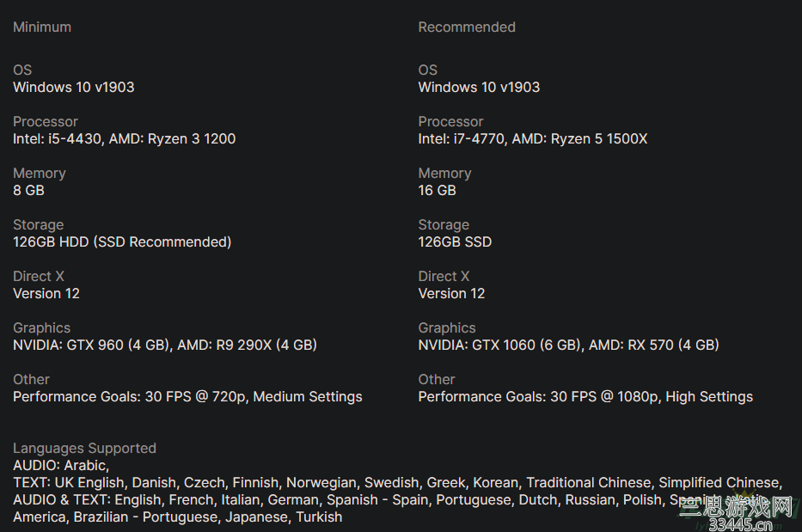The width and height of the screenshot is (802, 532).
Task: Click the 16 GB memory value
Action: (x=437, y=190)
